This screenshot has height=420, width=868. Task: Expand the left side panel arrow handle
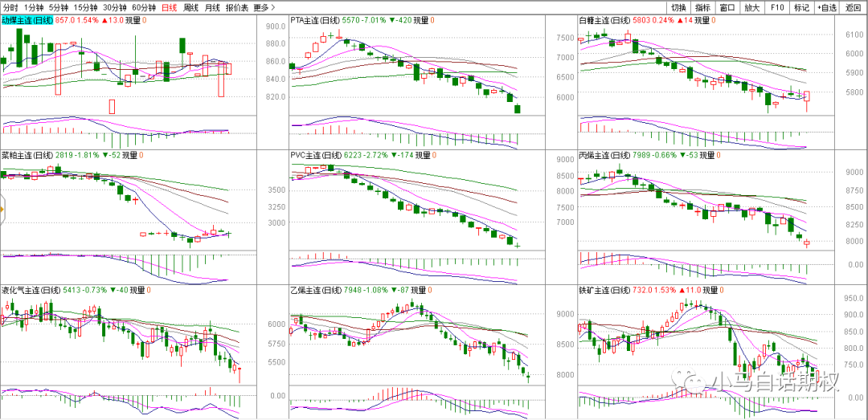[2, 210]
